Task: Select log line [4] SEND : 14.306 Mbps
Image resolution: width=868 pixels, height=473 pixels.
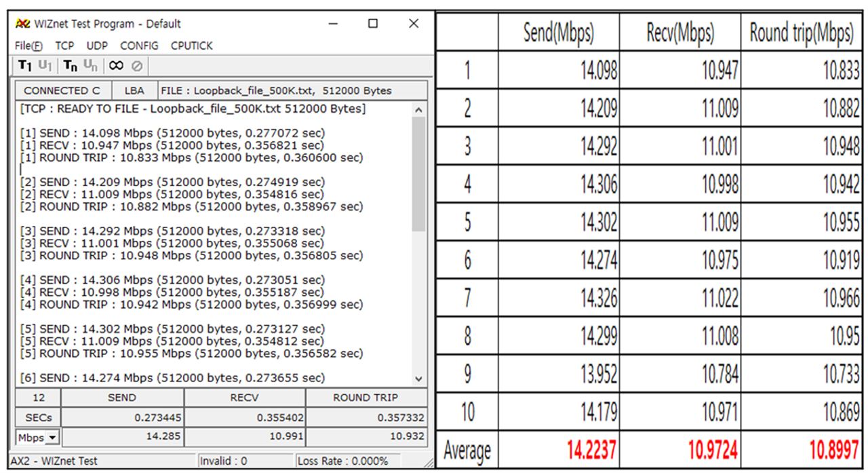Action: (x=172, y=280)
